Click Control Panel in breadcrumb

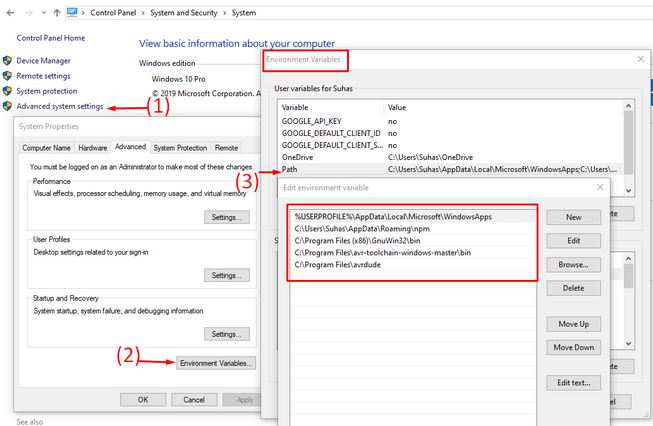pyautogui.click(x=113, y=13)
